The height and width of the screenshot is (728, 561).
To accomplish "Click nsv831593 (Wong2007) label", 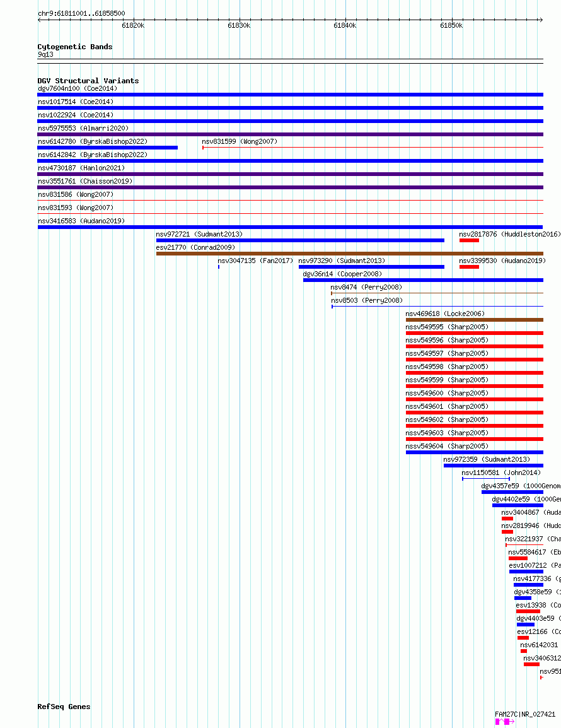I will click(x=76, y=208).
